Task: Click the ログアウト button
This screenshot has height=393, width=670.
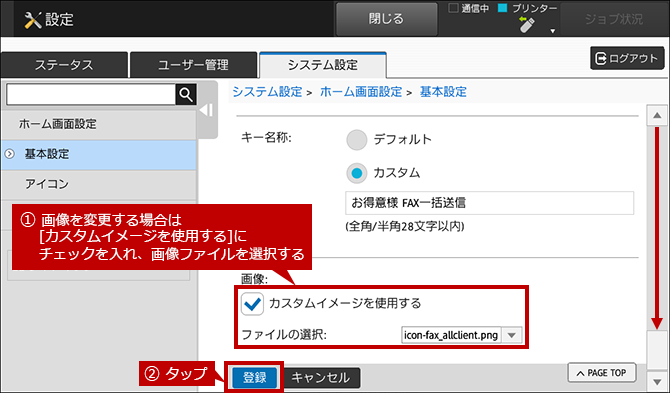Action: click(627, 58)
